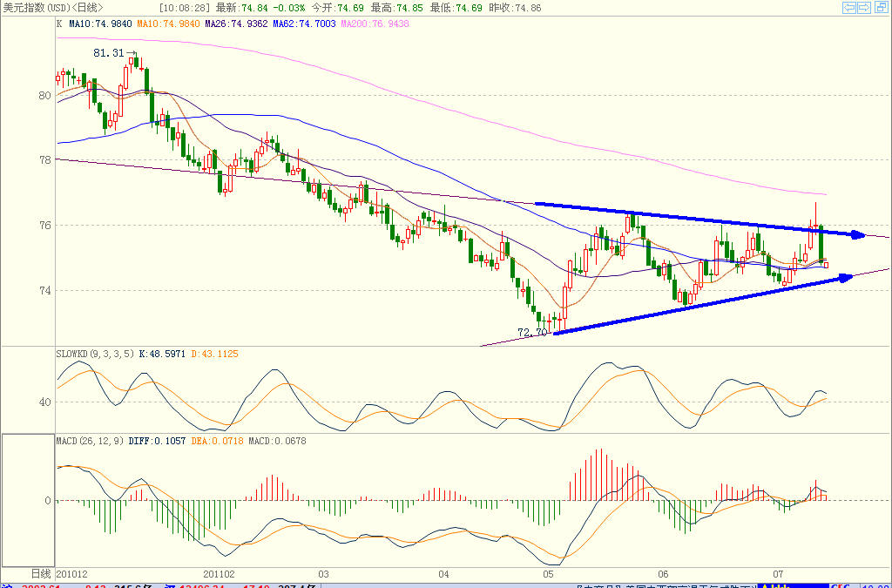The width and height of the screenshot is (892, 588).
Task: Click the MA10:74.9840 blue indicator label
Action: pyautogui.click(x=100, y=24)
